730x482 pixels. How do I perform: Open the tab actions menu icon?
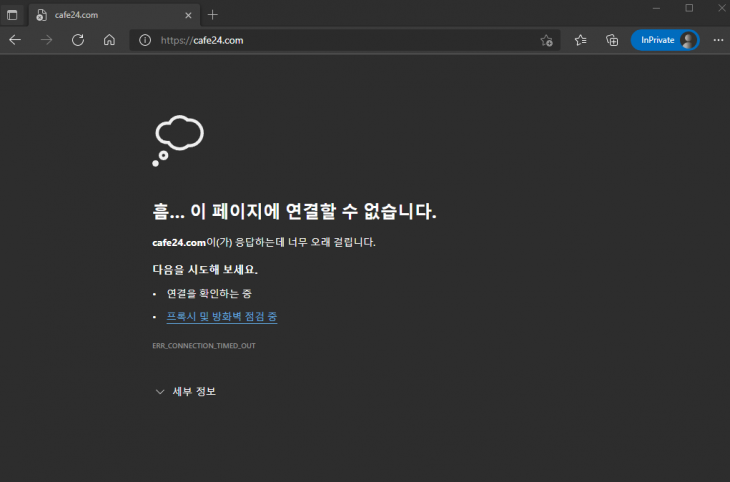(x=12, y=15)
